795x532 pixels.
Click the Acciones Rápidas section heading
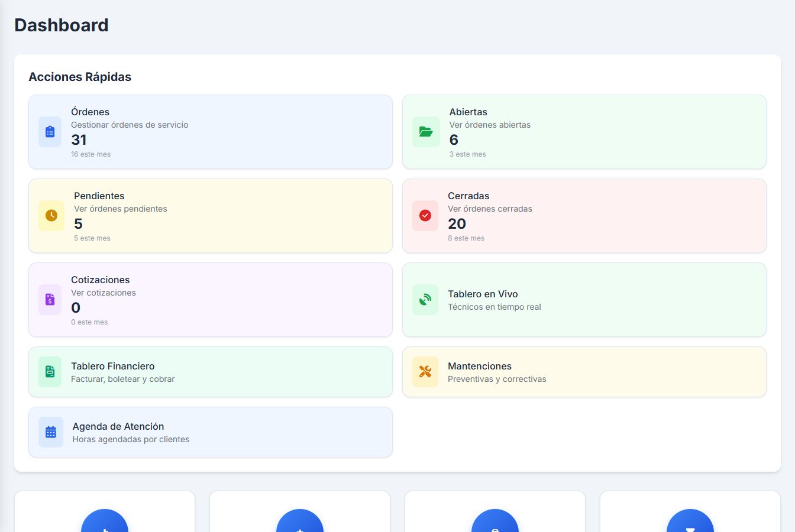click(80, 77)
